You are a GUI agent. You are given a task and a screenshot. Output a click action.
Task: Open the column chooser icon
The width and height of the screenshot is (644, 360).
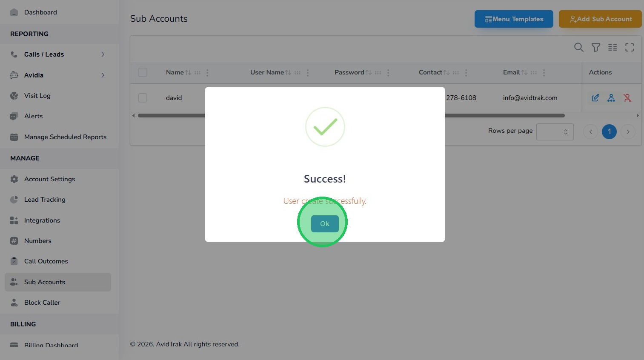point(613,48)
